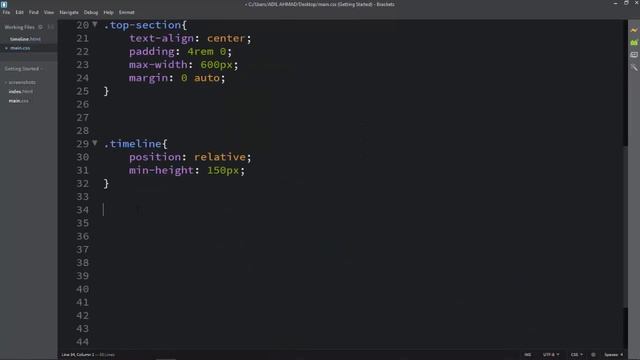Click the third right-toolbar panel icon
This screenshot has height=360, width=640.
(634, 55)
